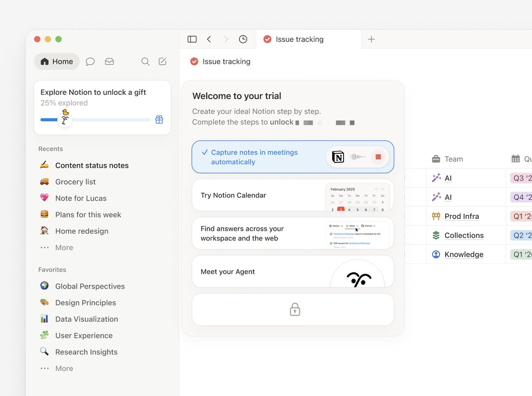The width and height of the screenshot is (532, 396).
Task: Toggle the sidebar panel icon
Action: pyautogui.click(x=192, y=39)
